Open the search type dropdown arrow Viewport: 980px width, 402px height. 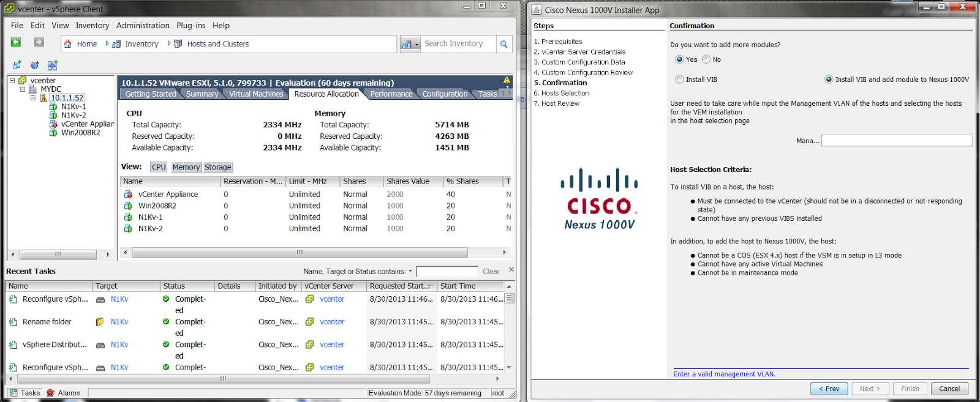417,45
